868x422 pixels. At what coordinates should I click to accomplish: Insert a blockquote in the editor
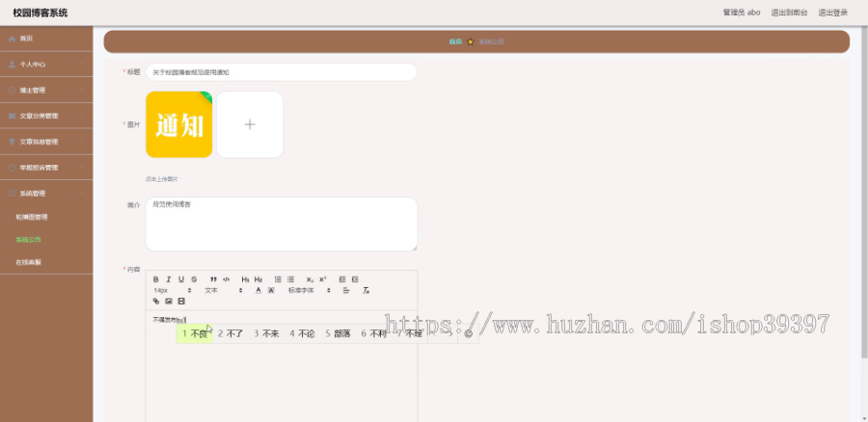tap(214, 279)
